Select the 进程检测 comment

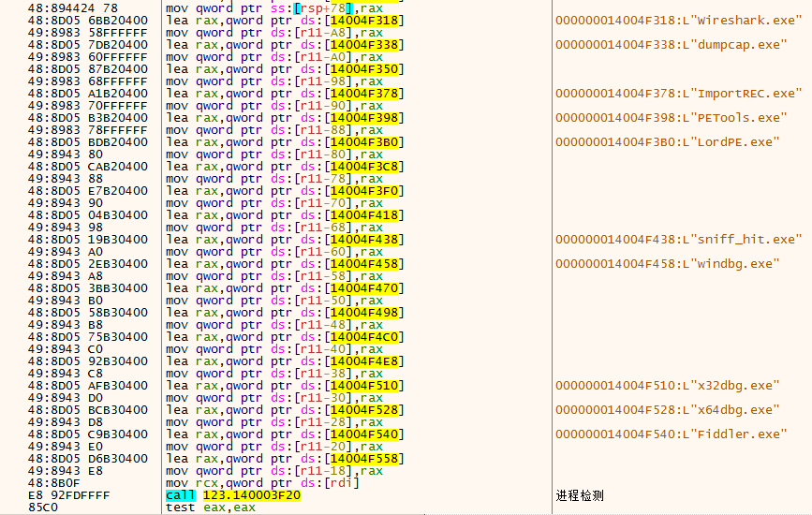coord(580,495)
